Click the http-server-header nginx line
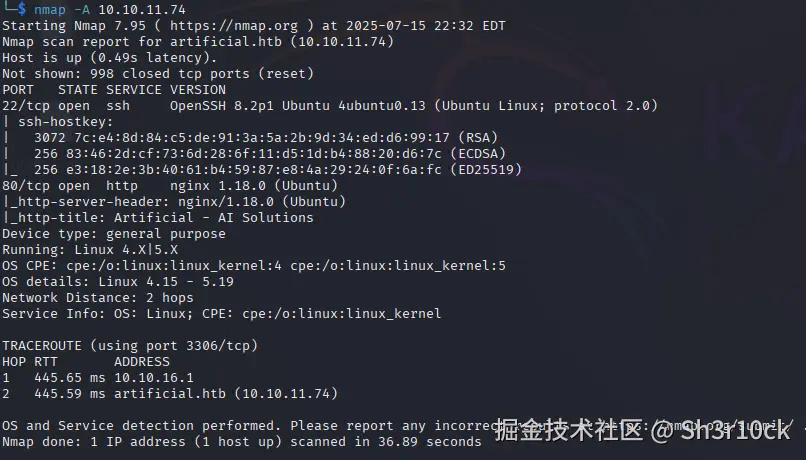This screenshot has height=460, width=806. [x=173, y=201]
